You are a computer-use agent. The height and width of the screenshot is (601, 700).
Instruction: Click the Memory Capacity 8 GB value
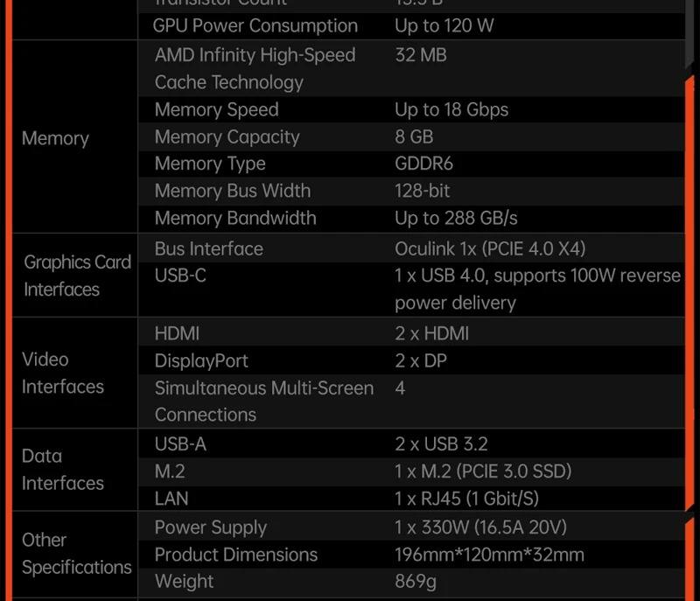tap(414, 136)
